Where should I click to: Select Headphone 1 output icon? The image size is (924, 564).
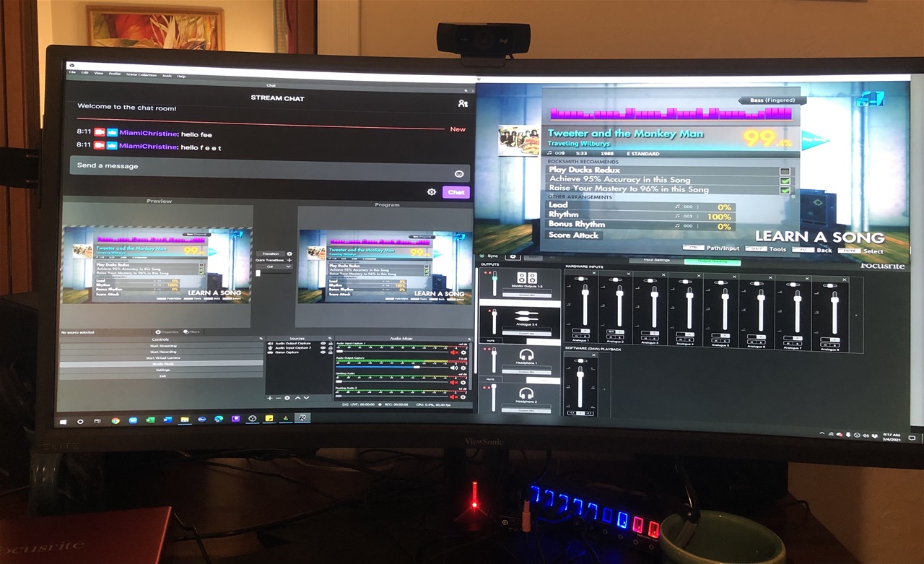click(x=527, y=355)
